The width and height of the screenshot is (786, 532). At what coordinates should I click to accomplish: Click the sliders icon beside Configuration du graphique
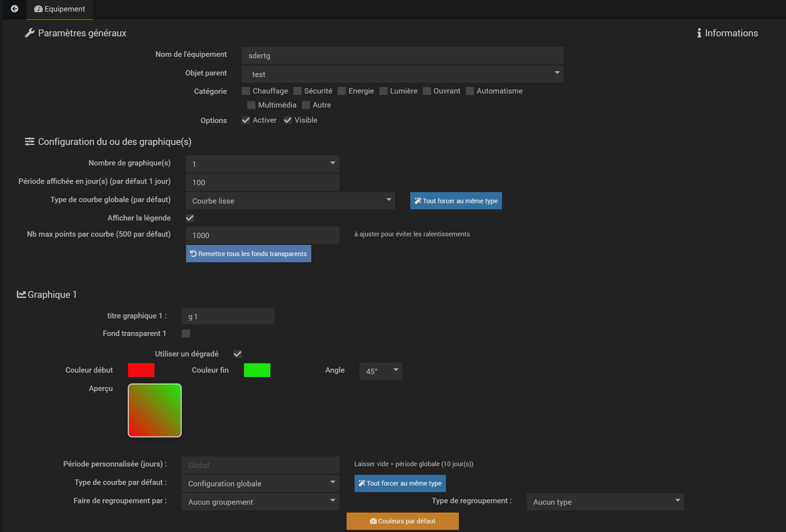(x=30, y=142)
